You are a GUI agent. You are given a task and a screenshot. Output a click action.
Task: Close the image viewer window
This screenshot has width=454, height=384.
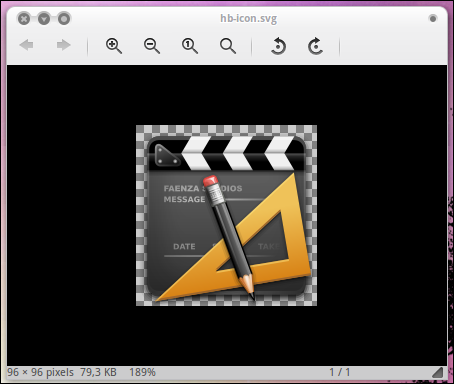(24, 19)
